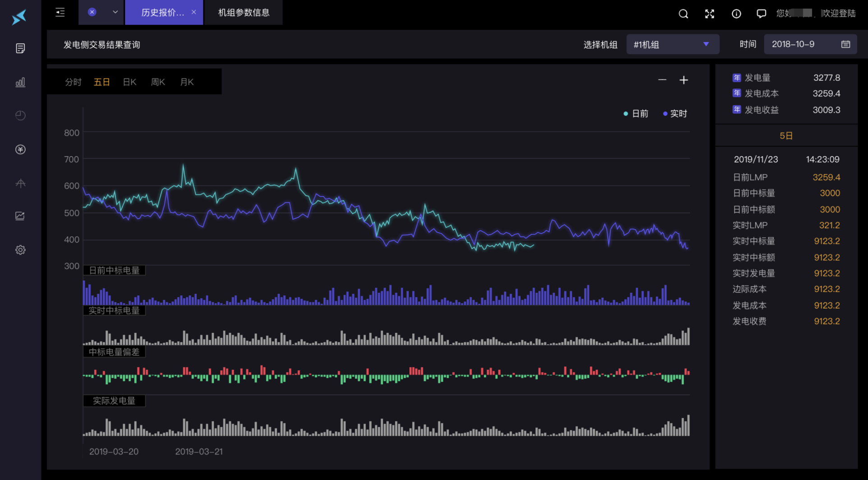Open the bar chart sidebar icon
Viewport: 868px width, 480px height.
tap(20, 82)
